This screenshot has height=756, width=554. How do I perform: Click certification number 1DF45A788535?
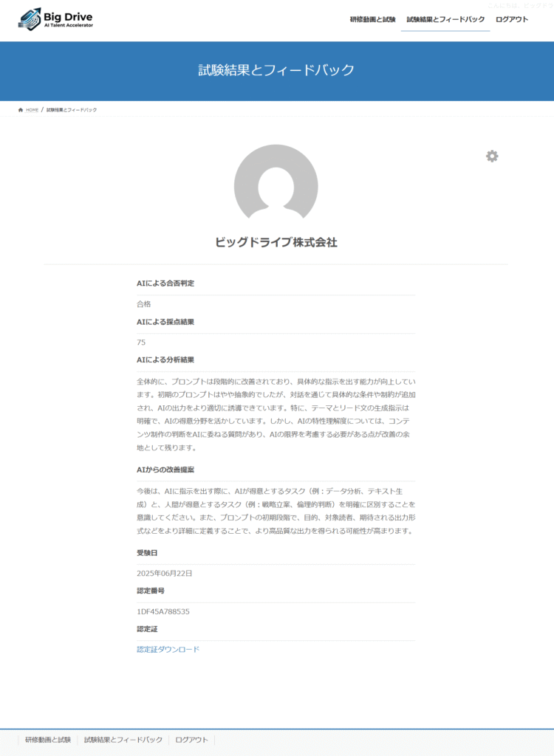click(163, 611)
